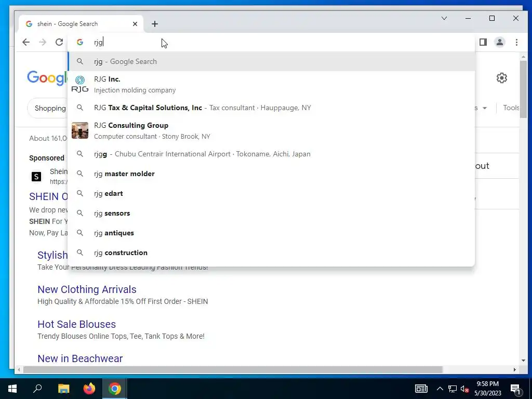
Task: Open the News and interests taskbar icon
Action: point(421,389)
